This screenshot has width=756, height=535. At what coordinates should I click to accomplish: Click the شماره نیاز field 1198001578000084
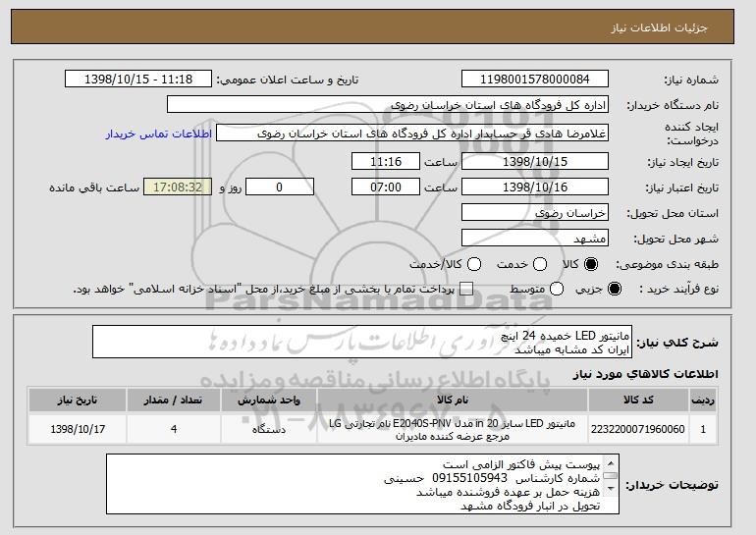point(535,80)
